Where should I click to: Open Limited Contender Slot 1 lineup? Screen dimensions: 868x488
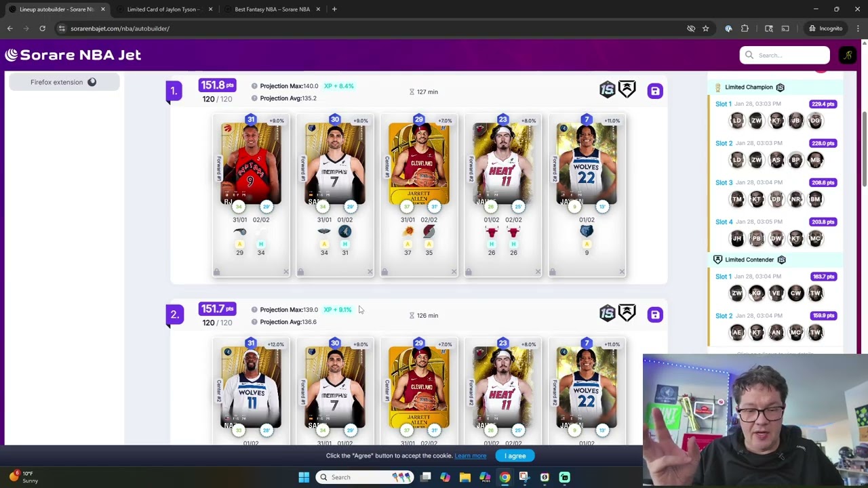coord(776,287)
